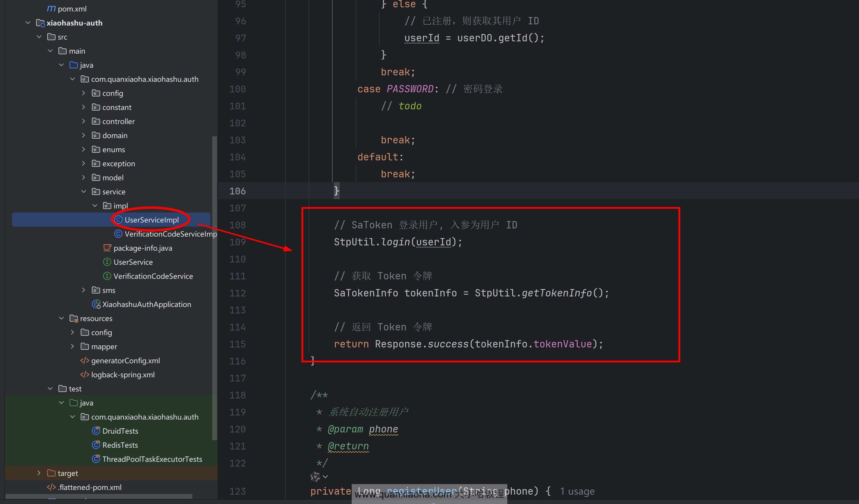Screen dimensions: 859x504
Task: Click the UserServiceImpl class icon
Action: [x=118, y=220]
